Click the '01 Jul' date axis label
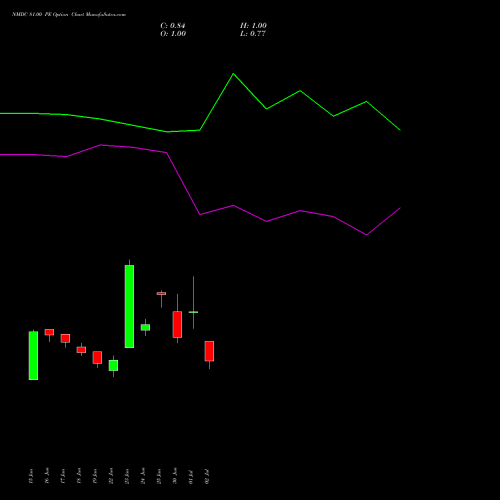The height and width of the screenshot is (500, 500). (191, 476)
